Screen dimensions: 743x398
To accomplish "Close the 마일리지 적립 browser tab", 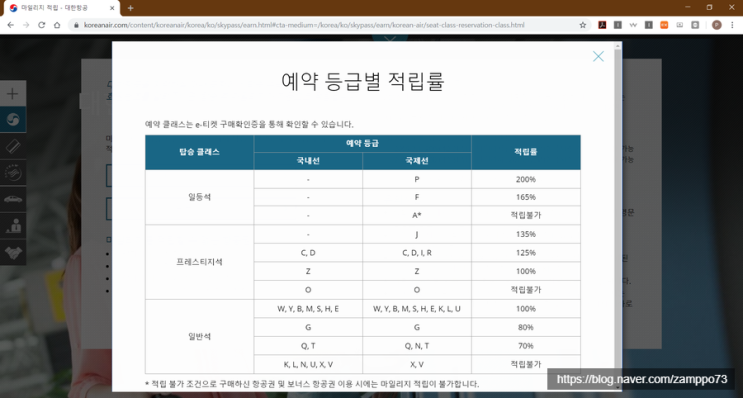I will coord(112,8).
